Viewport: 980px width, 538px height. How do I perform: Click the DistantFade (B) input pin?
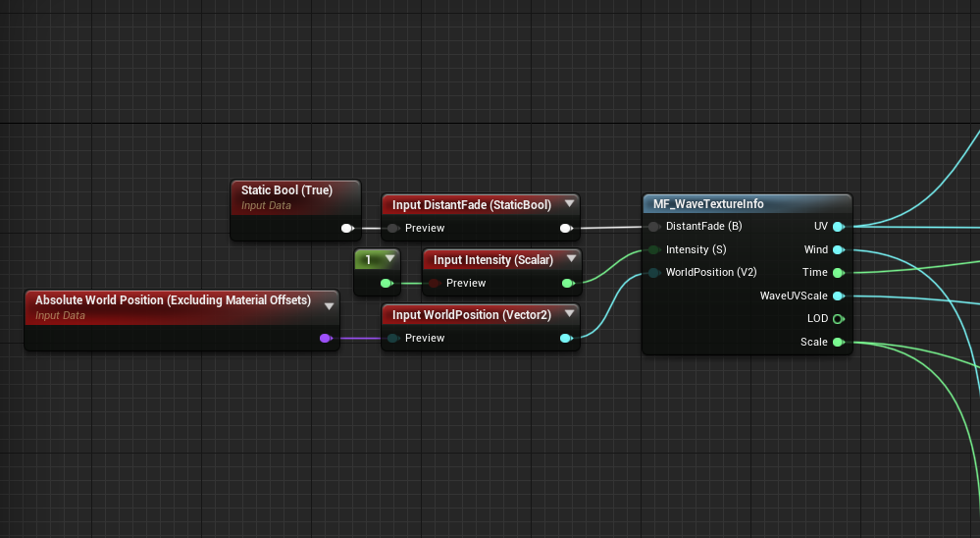tap(654, 227)
